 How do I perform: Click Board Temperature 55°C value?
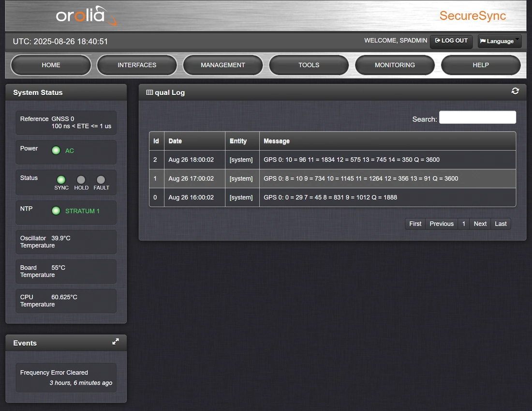[58, 268]
